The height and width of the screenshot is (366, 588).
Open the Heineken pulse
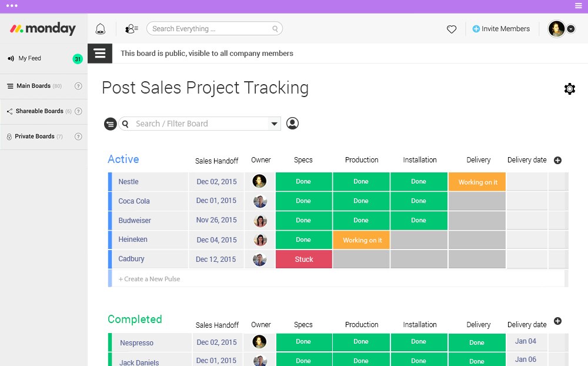(133, 239)
